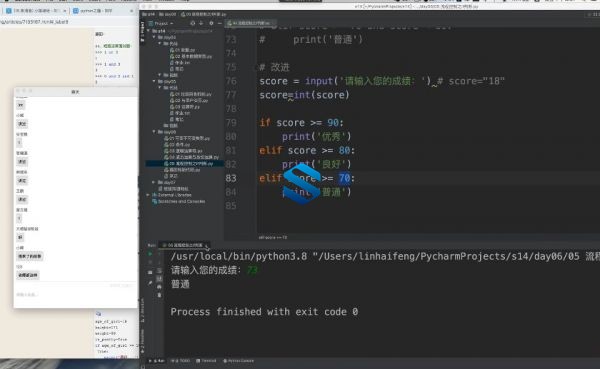
Task: Select Scratches and Consoles item
Action: (x=179, y=201)
